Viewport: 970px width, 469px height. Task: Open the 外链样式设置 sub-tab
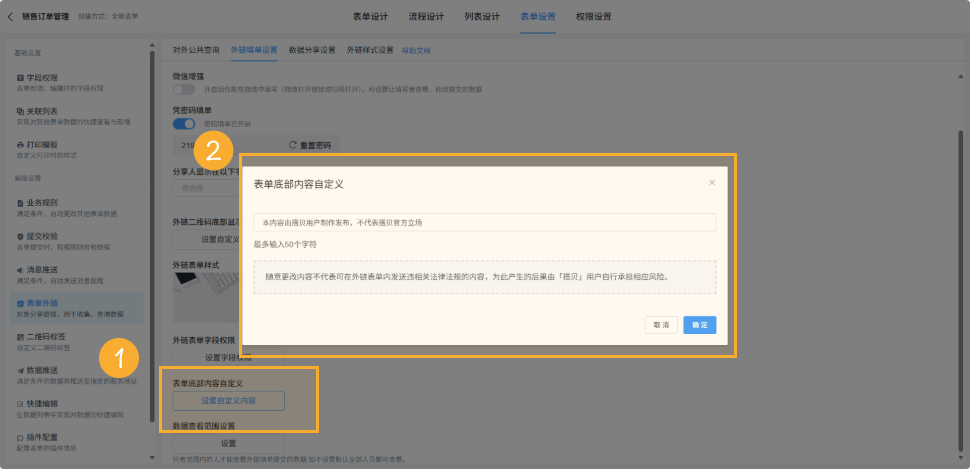pos(370,50)
